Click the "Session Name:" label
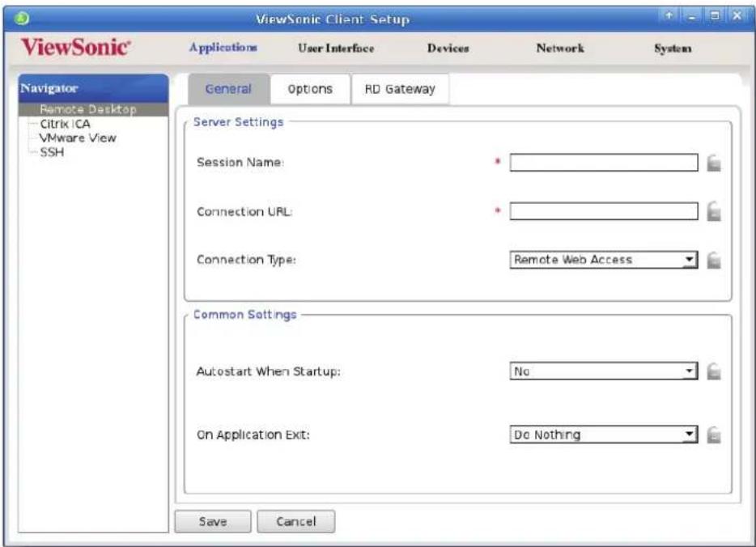Screen dimensions: 756x547 point(240,163)
